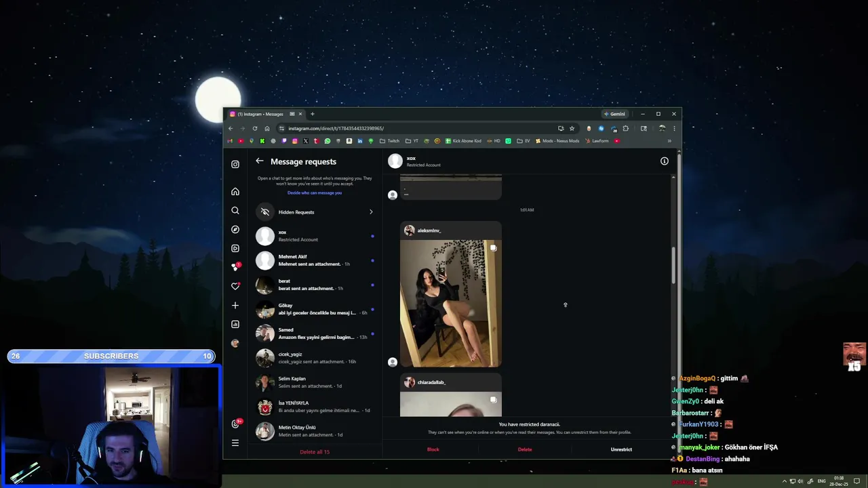Go back from Message requests
Screen dimensions: 868x488
[x=260, y=161]
